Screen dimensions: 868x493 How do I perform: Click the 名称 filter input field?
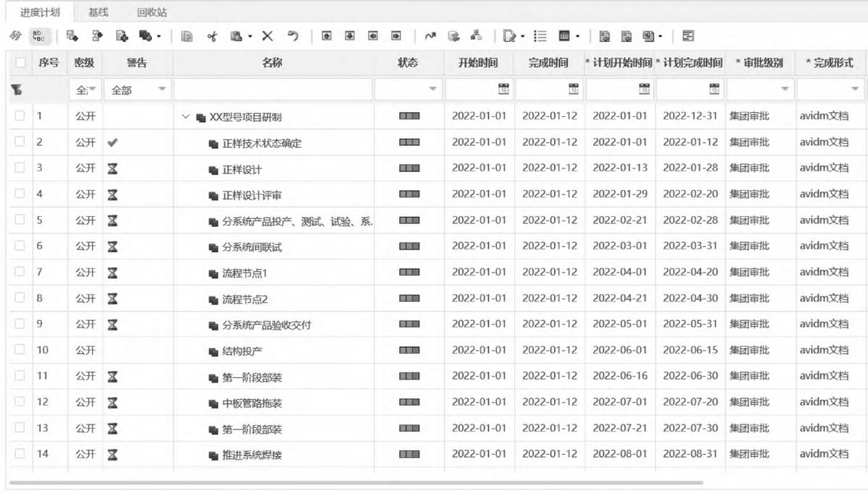(x=273, y=90)
